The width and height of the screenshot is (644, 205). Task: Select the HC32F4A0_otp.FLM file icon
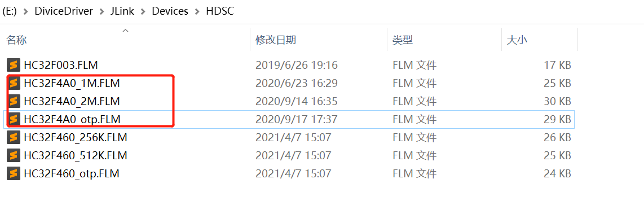(14, 119)
